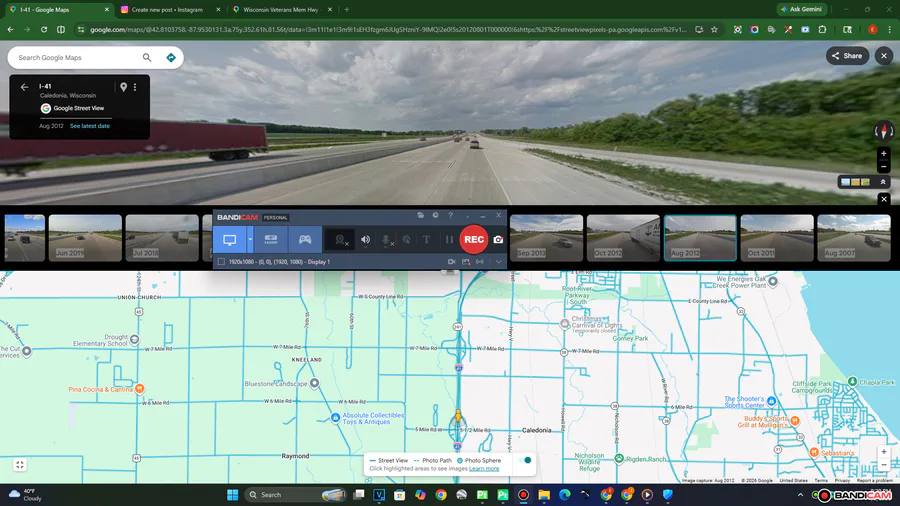
Task: Expand the map to fullscreen
Action: [20, 465]
